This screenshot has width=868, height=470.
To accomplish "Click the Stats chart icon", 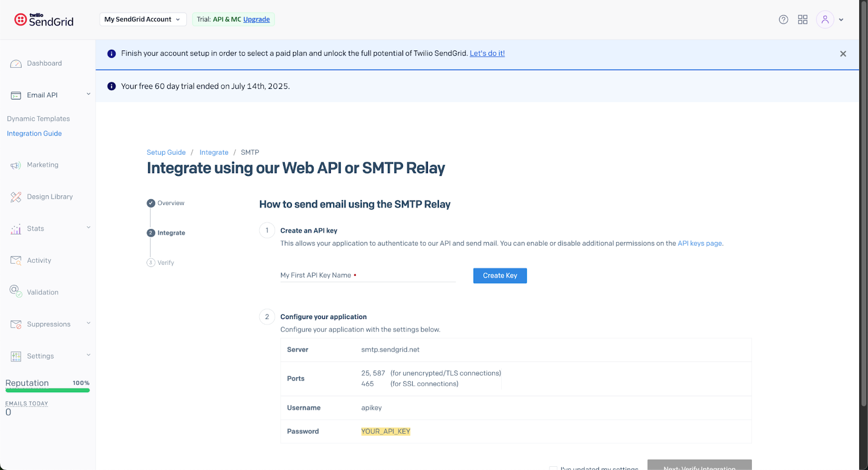I will tap(16, 229).
